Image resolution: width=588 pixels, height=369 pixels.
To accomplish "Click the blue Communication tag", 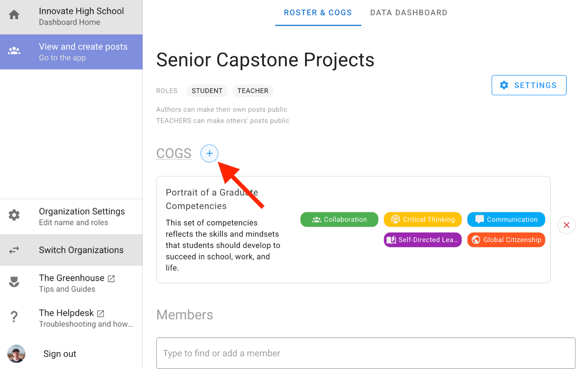I will [506, 220].
